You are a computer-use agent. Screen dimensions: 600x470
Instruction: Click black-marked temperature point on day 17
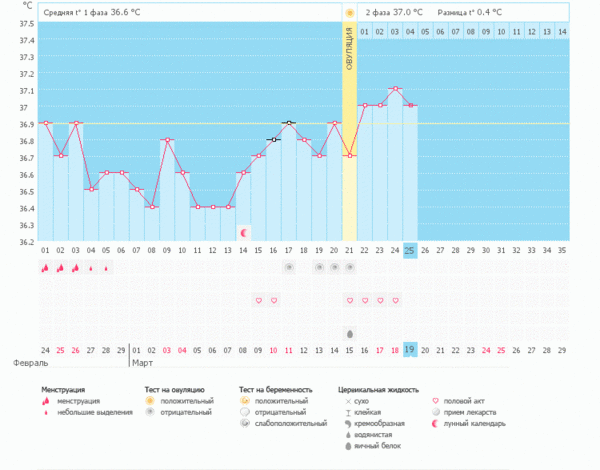click(289, 123)
